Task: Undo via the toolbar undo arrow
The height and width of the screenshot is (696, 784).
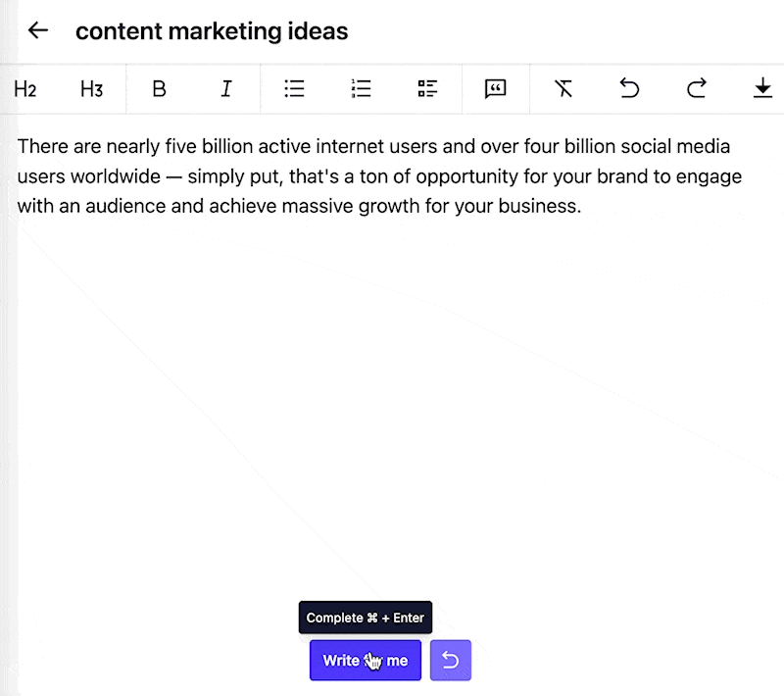Action: [x=629, y=89]
